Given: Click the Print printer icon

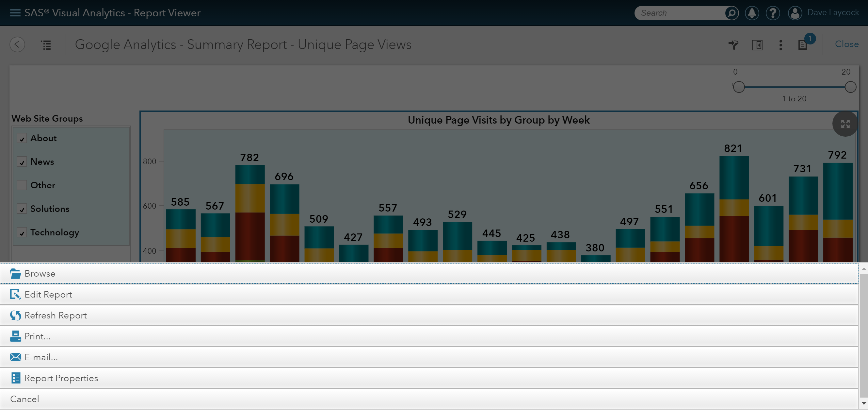Looking at the screenshot, I should tap(15, 336).
